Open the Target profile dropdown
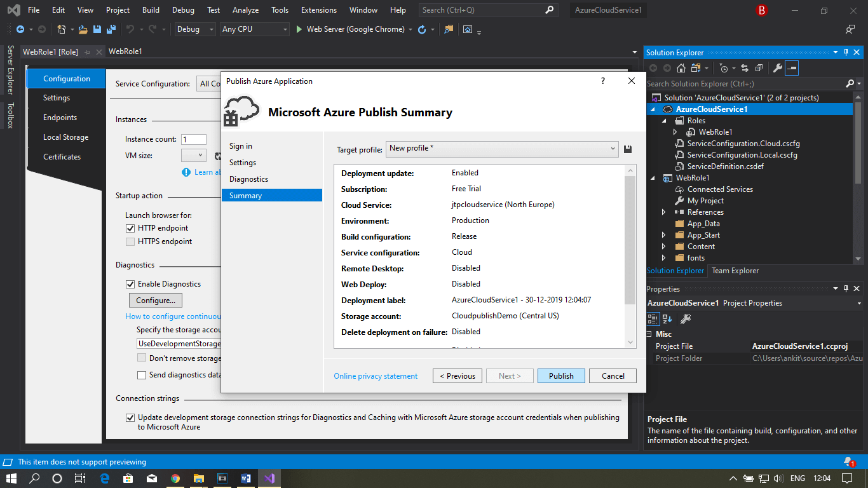The image size is (868, 488). [502, 149]
